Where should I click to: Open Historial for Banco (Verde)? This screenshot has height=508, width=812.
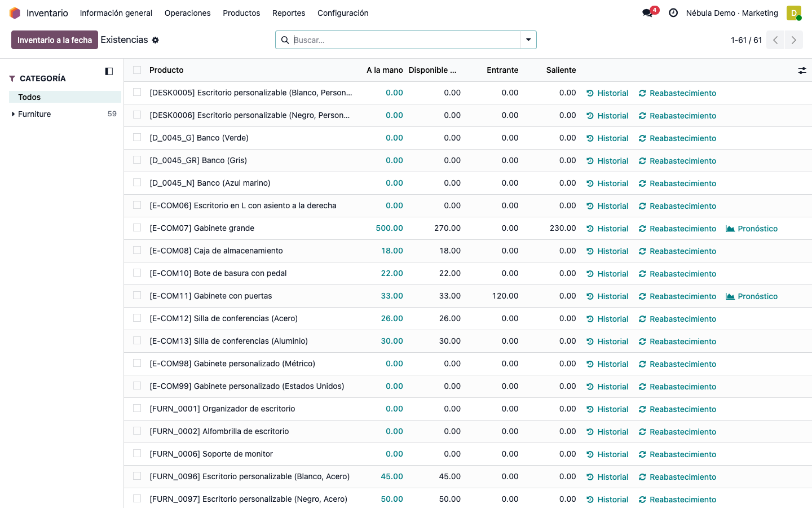click(x=607, y=138)
